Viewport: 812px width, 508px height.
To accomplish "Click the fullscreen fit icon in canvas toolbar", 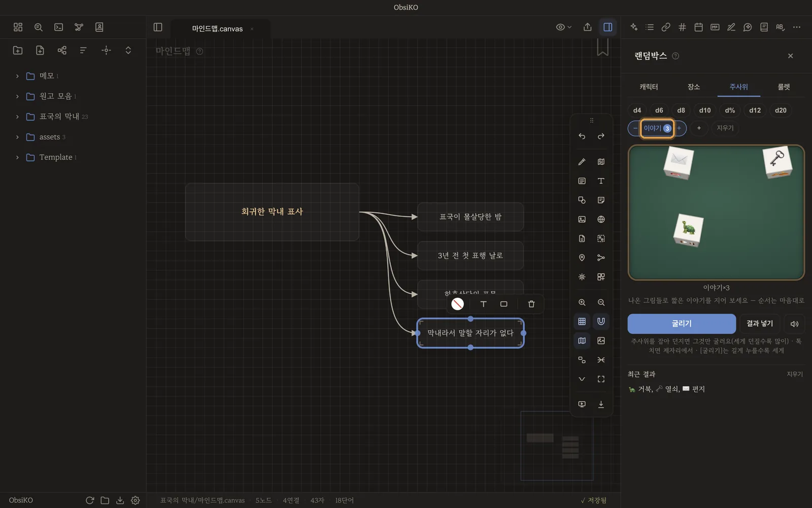I will pos(601,379).
